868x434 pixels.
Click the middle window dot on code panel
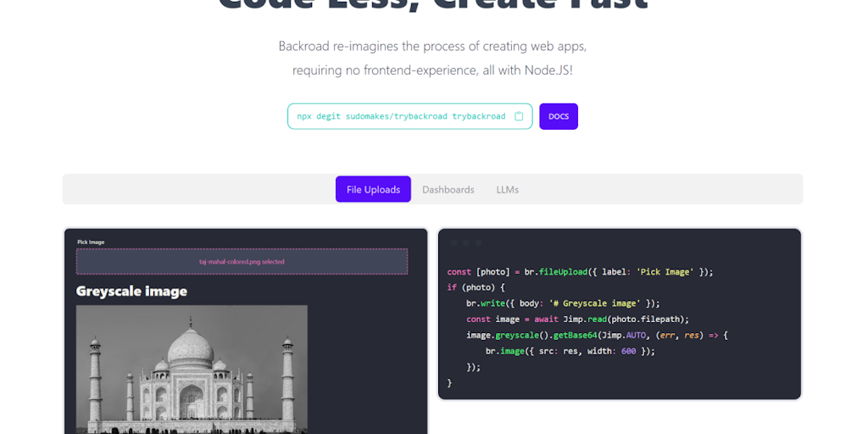[x=466, y=243]
